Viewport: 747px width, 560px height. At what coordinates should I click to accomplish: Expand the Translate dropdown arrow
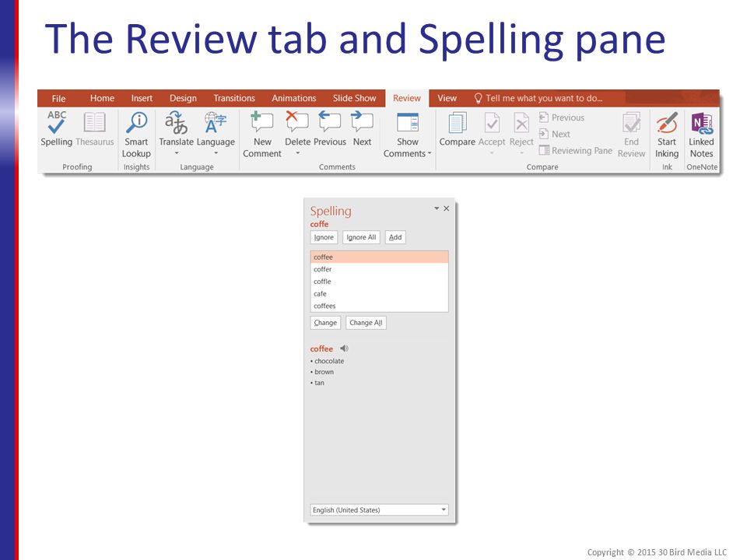coord(177,153)
